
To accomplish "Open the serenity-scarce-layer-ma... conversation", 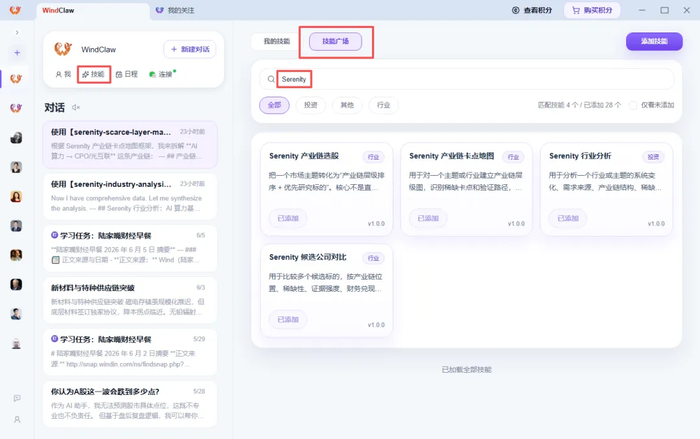I will pyautogui.click(x=130, y=144).
